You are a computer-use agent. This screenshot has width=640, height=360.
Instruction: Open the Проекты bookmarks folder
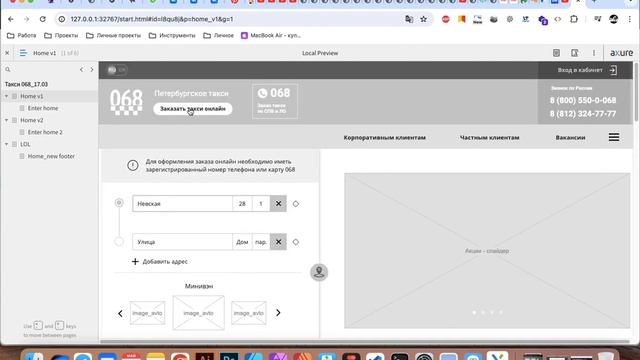pos(61,36)
